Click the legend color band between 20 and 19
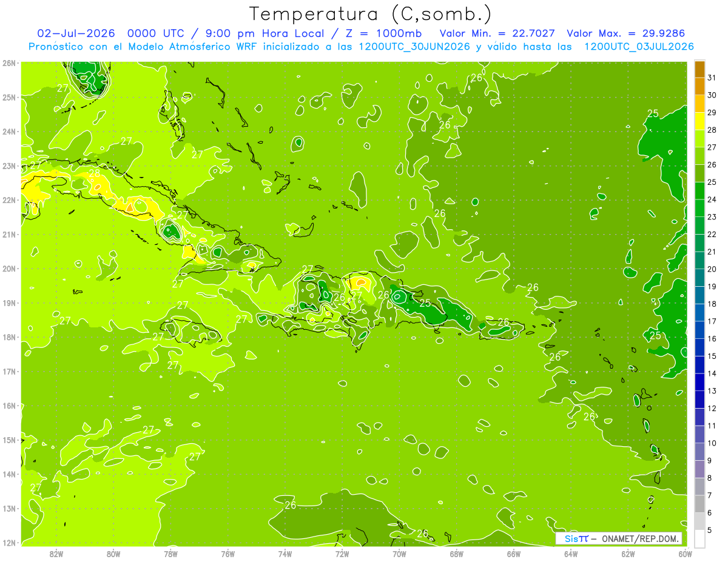The image size is (728, 562). 699,278
